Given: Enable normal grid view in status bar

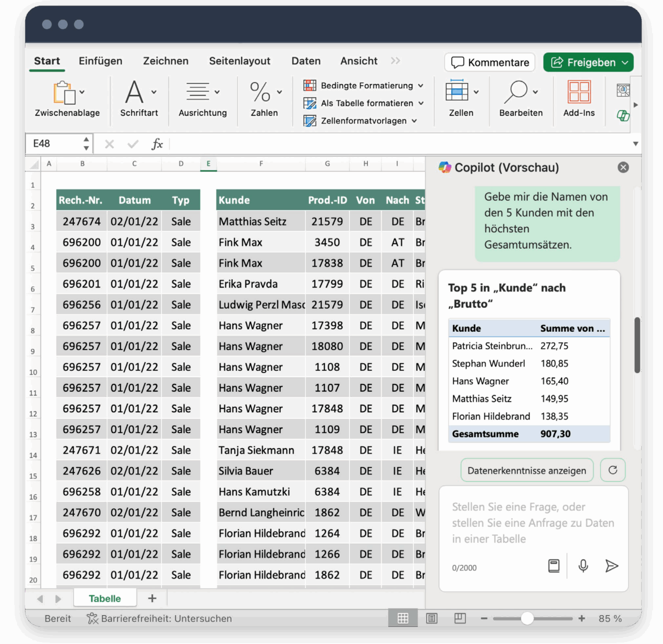Looking at the screenshot, I should [403, 618].
